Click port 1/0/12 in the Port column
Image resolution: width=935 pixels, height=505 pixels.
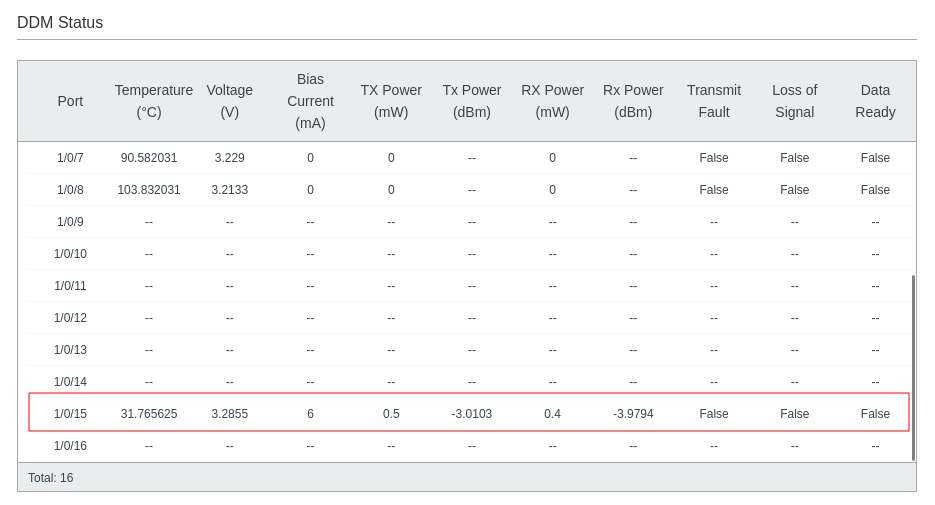pyautogui.click(x=70, y=318)
